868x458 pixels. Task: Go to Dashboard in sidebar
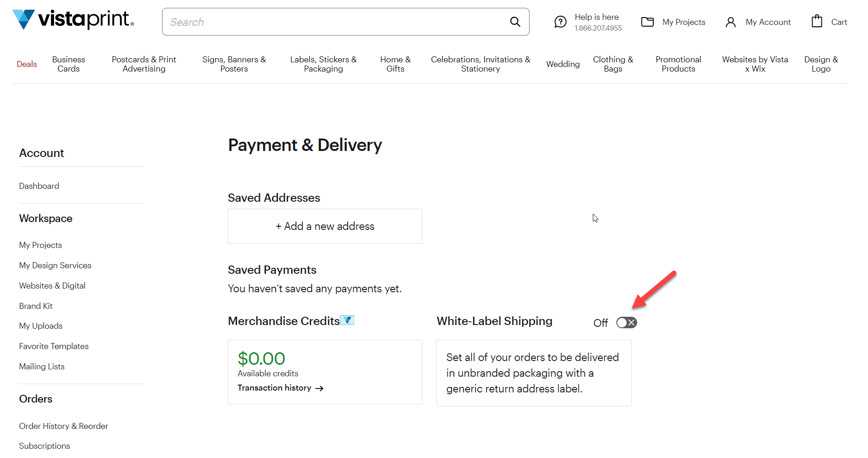point(39,186)
